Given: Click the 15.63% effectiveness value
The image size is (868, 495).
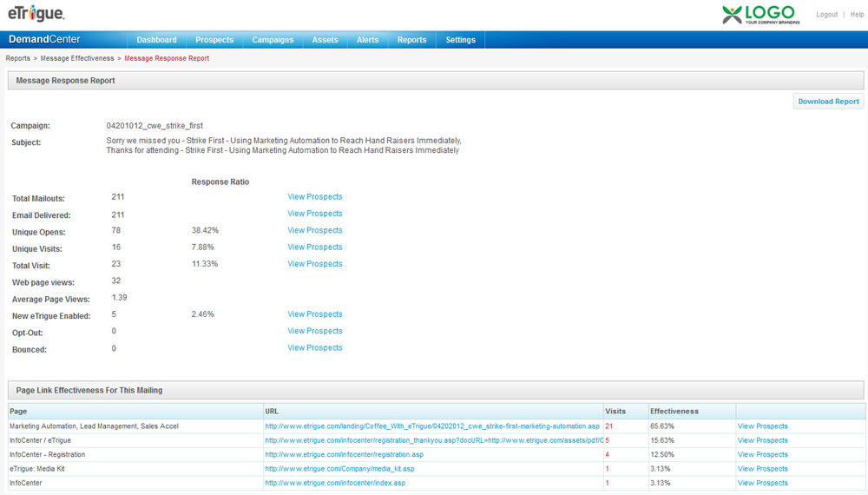Looking at the screenshot, I should [662, 440].
